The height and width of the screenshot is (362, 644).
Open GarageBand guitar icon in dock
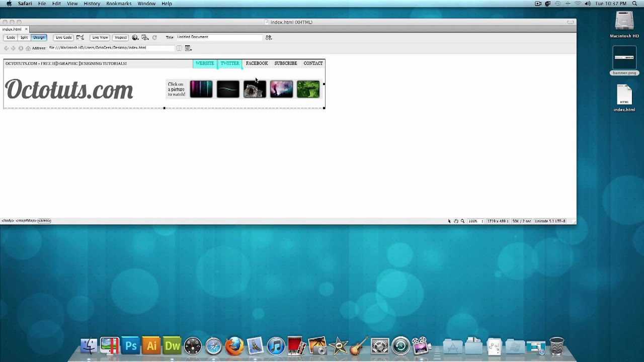359,346
